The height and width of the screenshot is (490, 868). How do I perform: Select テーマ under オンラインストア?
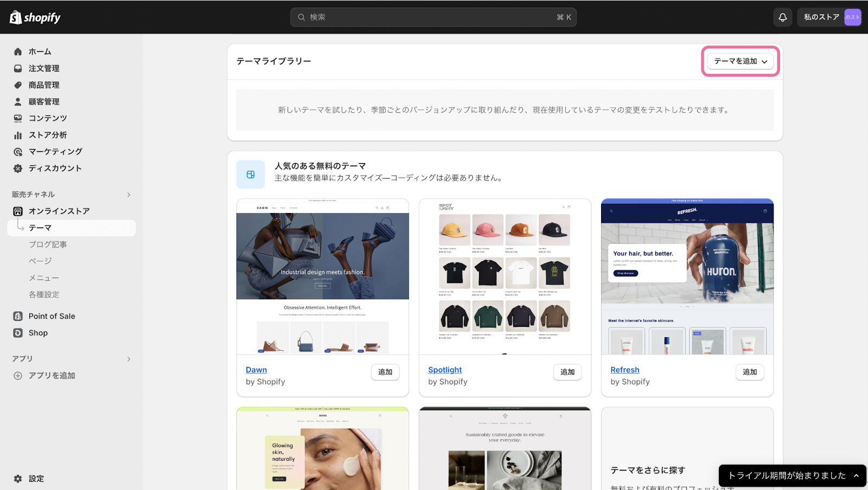click(72, 228)
